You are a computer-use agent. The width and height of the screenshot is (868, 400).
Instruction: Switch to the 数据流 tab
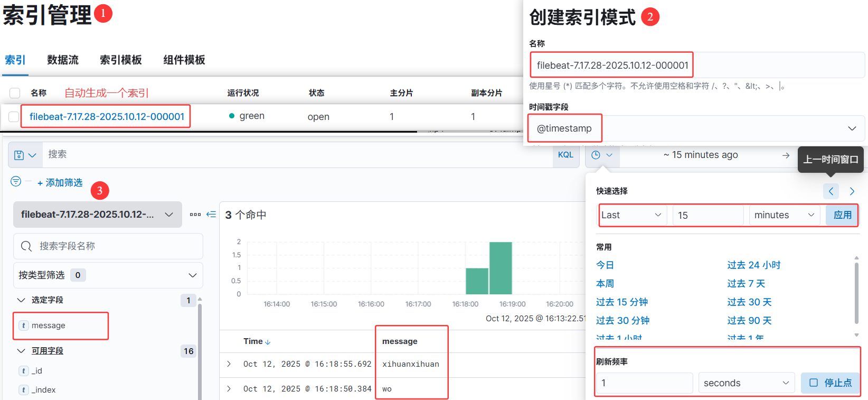click(63, 60)
